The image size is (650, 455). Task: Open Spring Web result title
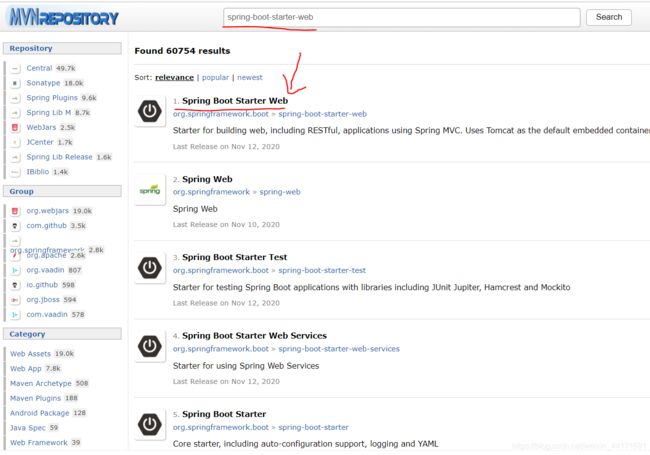[x=207, y=179]
